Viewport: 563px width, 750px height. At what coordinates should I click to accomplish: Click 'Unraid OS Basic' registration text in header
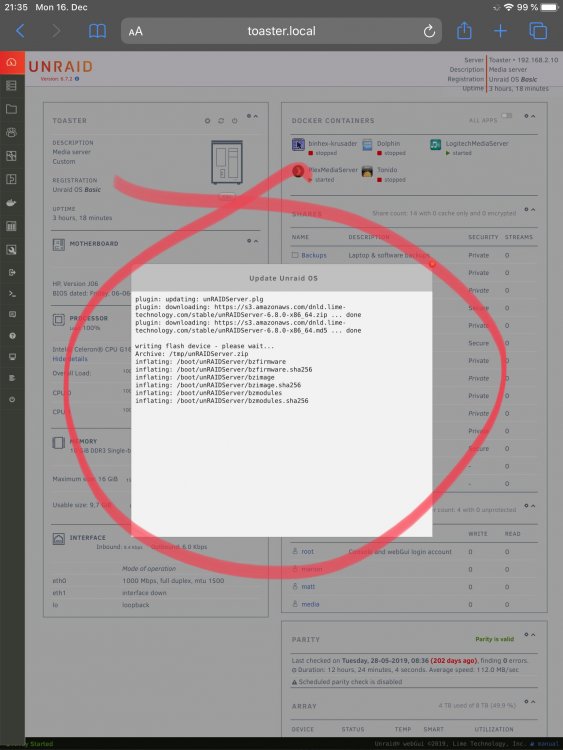point(513,79)
